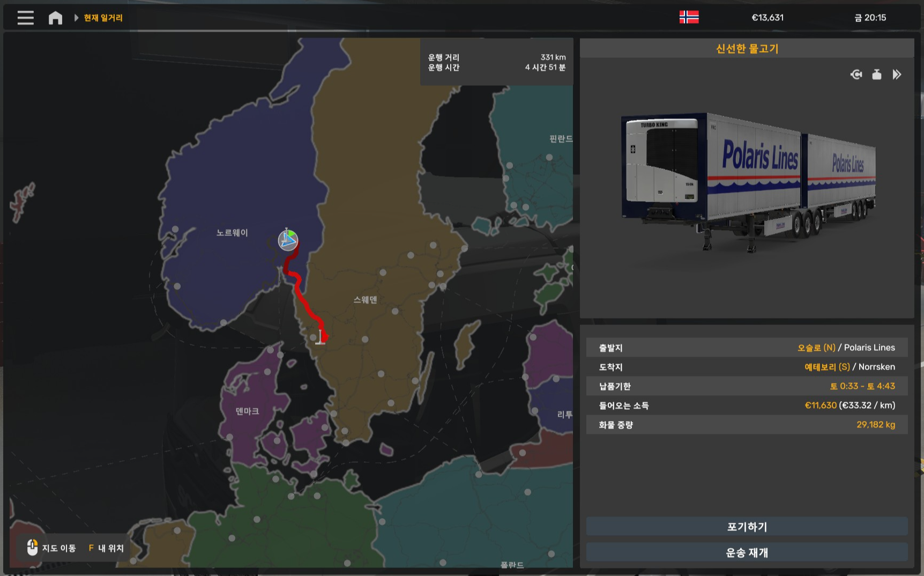Viewport: 924px width, 576px height.
Task: Click the deadline 토 0:33 - 토 4:43
Action: pos(862,386)
